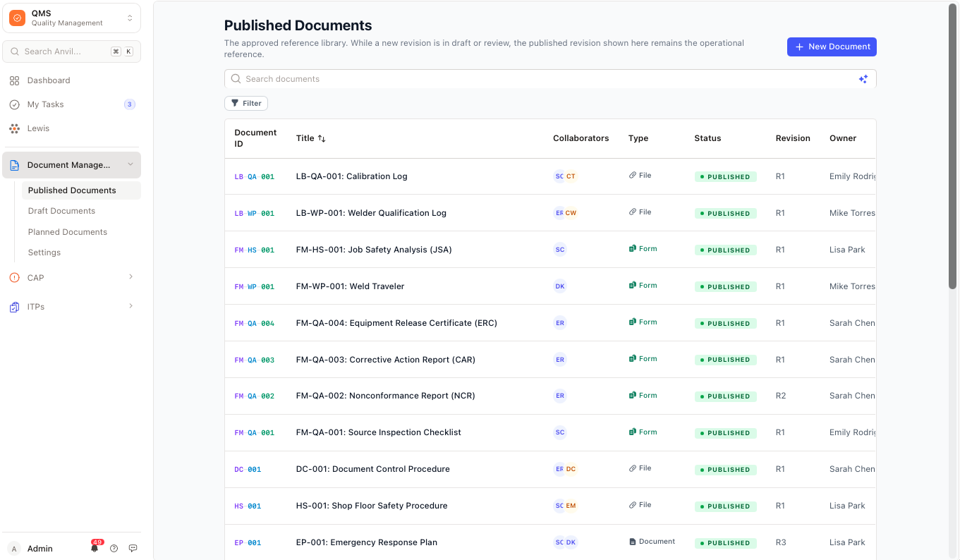This screenshot has width=960, height=560.
Task: Open FM-HS-001: Job Safety Analysis (JSA)
Action: (374, 250)
